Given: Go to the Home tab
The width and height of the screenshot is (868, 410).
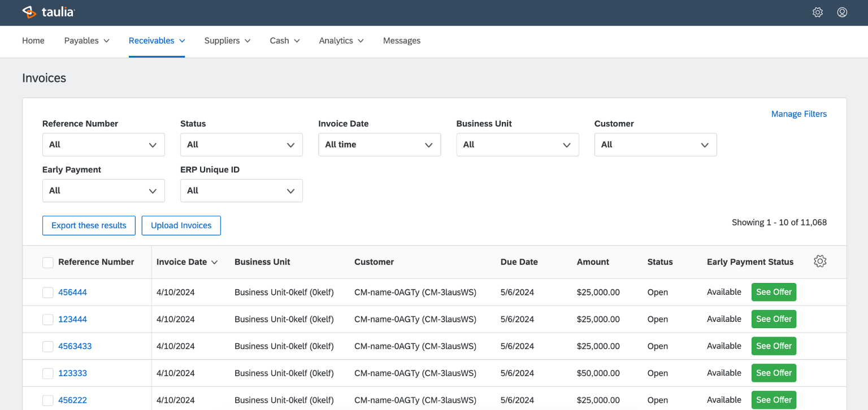Looking at the screenshot, I should [33, 41].
